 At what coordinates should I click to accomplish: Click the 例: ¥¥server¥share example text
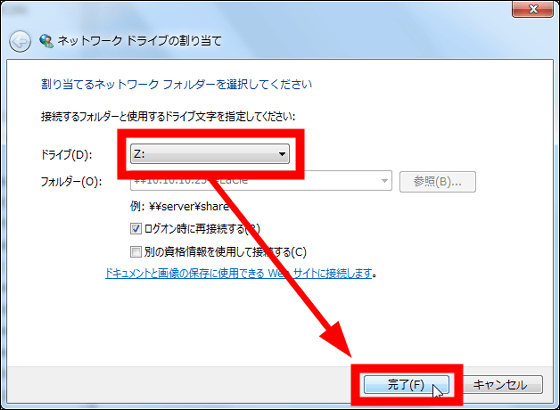click(179, 206)
